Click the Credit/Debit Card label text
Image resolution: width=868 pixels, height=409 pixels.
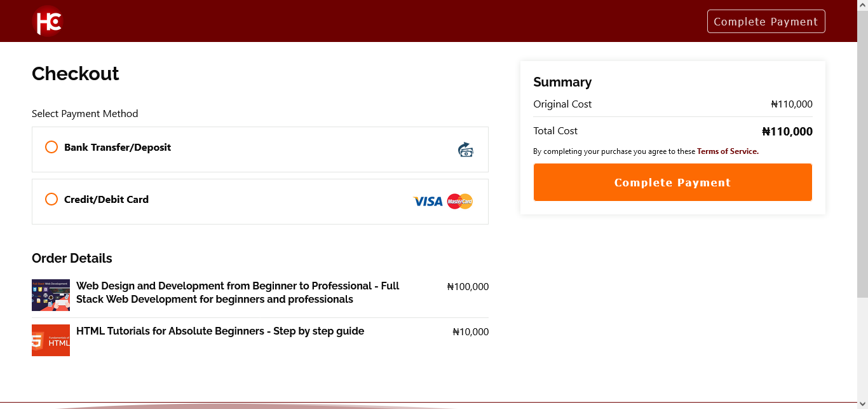pyautogui.click(x=106, y=200)
